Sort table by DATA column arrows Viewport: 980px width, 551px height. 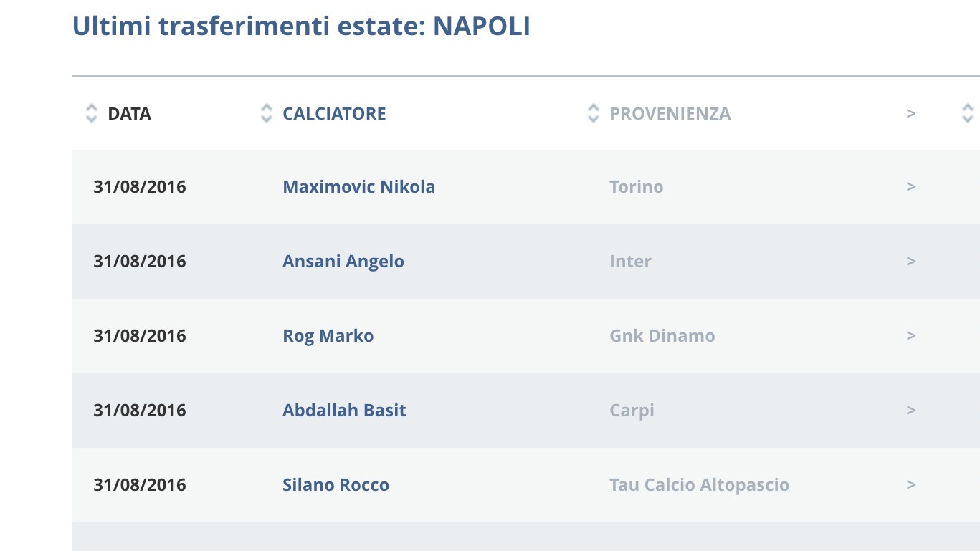coord(91,113)
